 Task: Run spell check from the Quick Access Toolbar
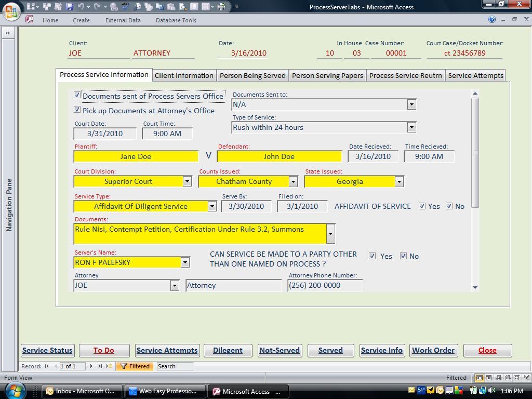coord(125,7)
